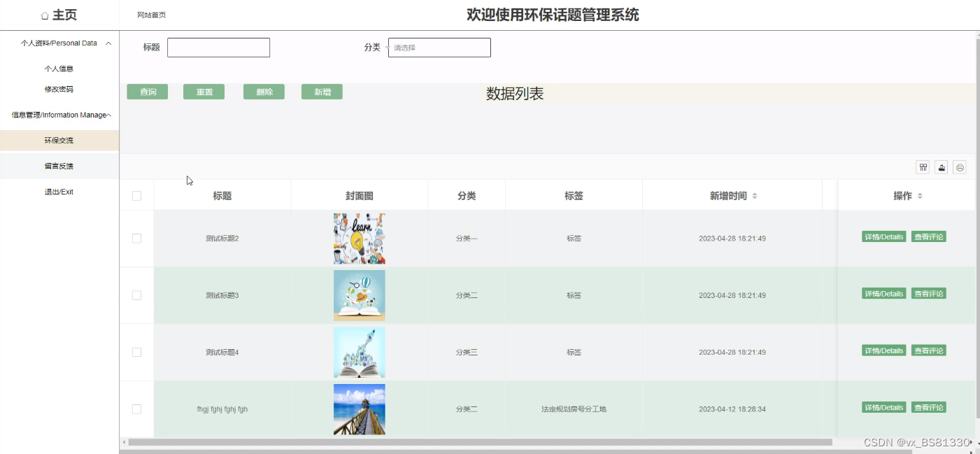
Task: Click the 删除 button
Action: (264, 92)
